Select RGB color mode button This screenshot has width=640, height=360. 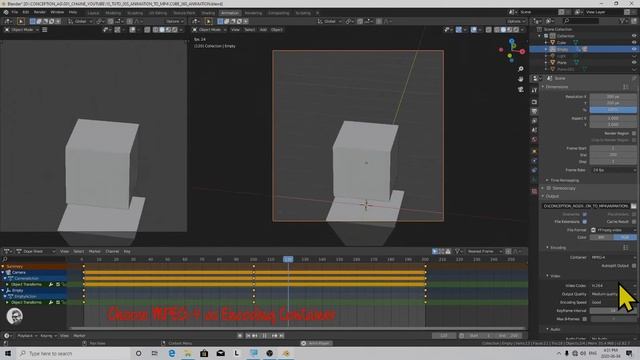(625, 237)
